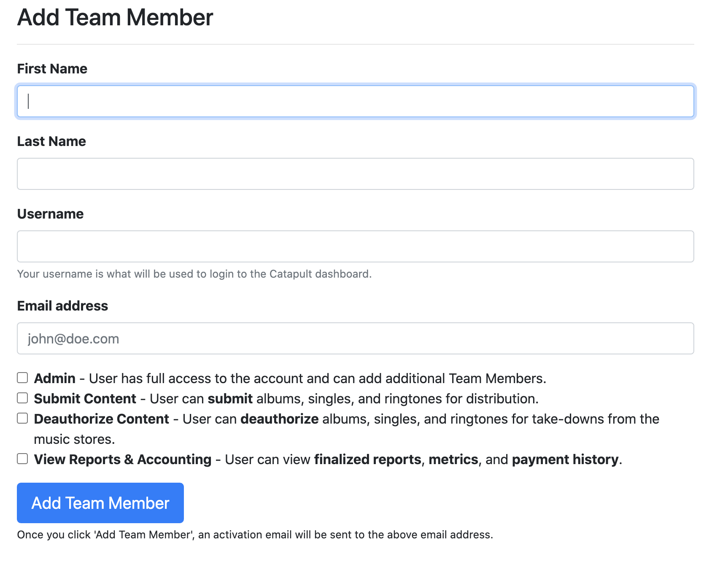The width and height of the screenshot is (728, 562).
Task: Click the 'View Reports & Accounting' label
Action: tap(123, 459)
